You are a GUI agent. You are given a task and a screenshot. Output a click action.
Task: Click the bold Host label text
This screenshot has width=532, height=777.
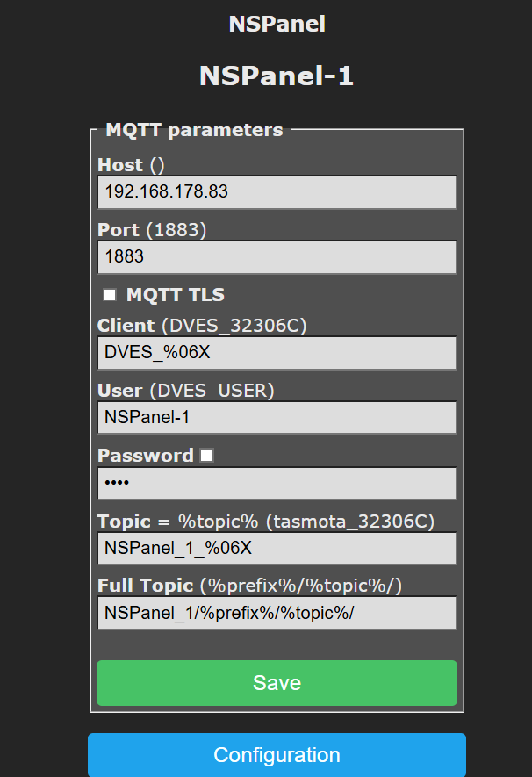[120, 164]
